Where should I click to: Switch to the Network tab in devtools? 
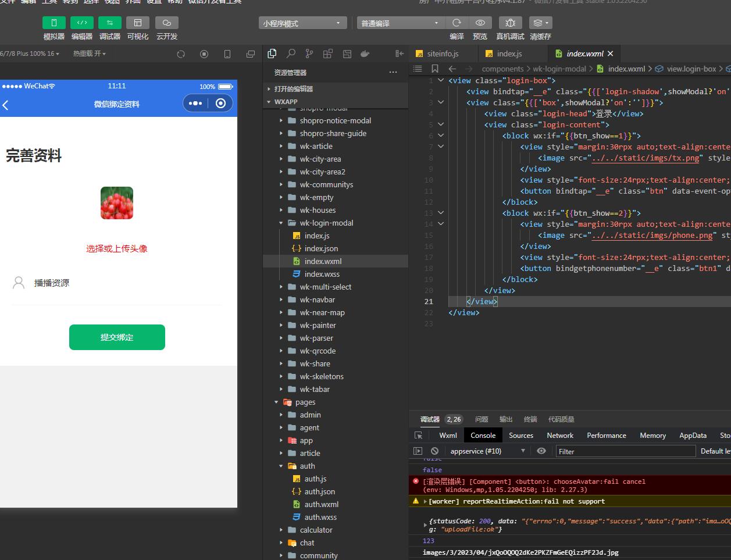point(560,435)
